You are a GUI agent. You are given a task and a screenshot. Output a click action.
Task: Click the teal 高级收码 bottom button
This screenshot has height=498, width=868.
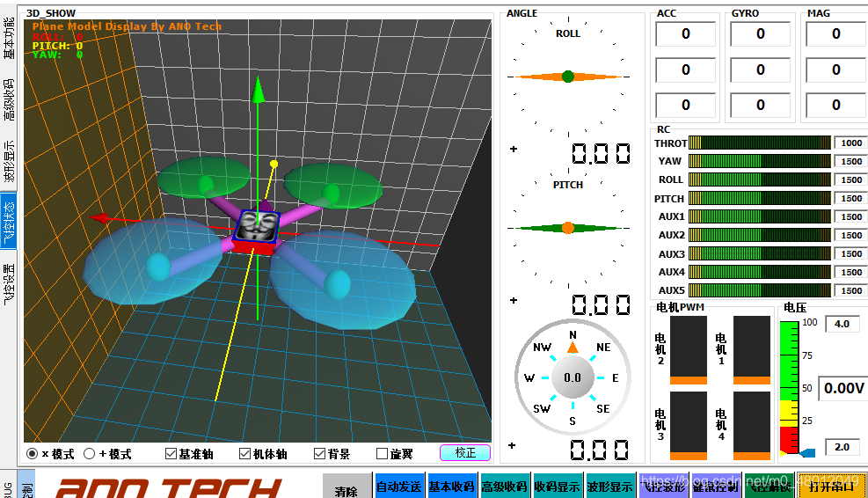pyautogui.click(x=504, y=486)
